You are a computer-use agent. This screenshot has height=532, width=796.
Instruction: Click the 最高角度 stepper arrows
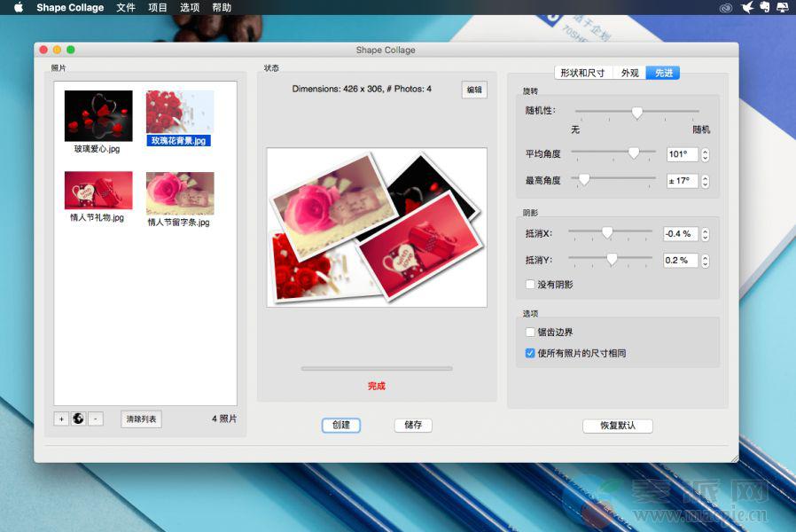[705, 181]
